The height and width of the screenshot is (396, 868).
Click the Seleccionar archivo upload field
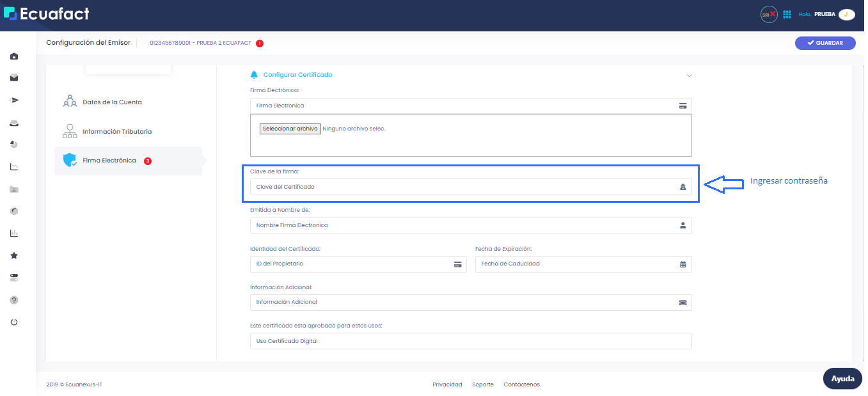tap(291, 128)
